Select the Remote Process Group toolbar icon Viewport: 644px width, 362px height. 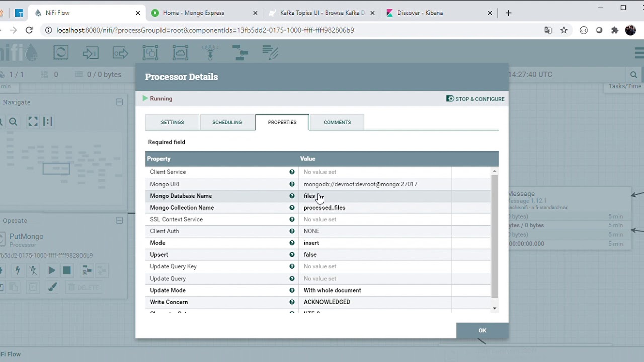180,52
